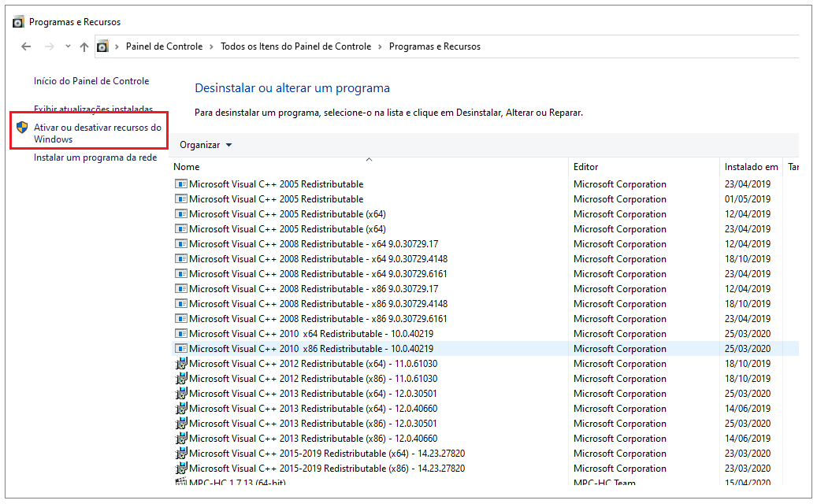Click the icon of Visual C++ 2008 x64 9.0.30729.4148
The width and height of the screenshot is (817, 504).
coord(180,259)
